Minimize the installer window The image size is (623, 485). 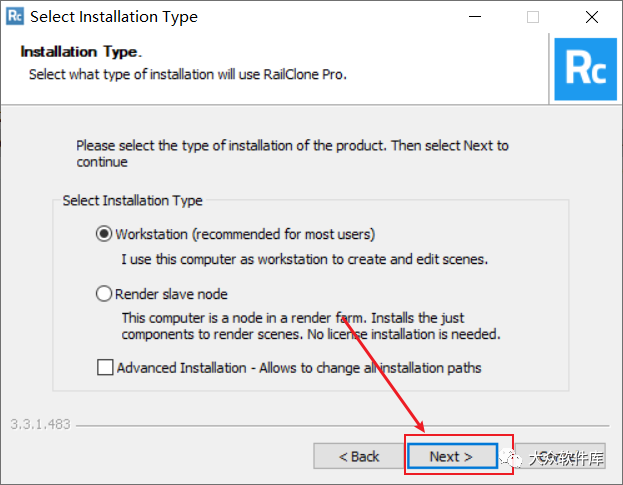pos(475,17)
